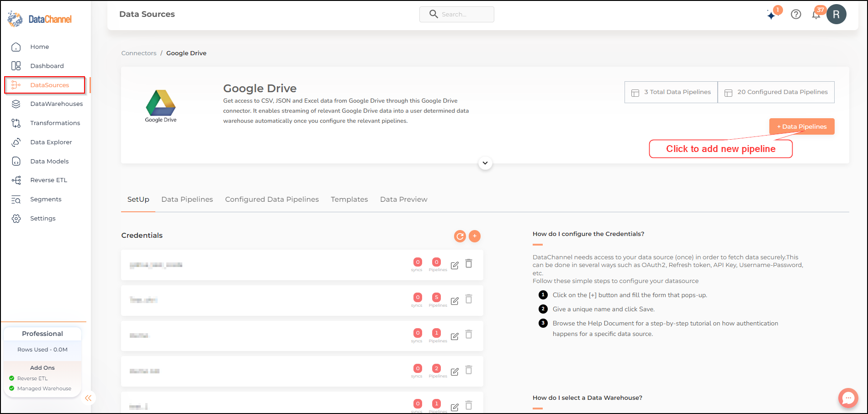Click the Professional plan card
This screenshot has height=414, width=868.
(x=42, y=334)
